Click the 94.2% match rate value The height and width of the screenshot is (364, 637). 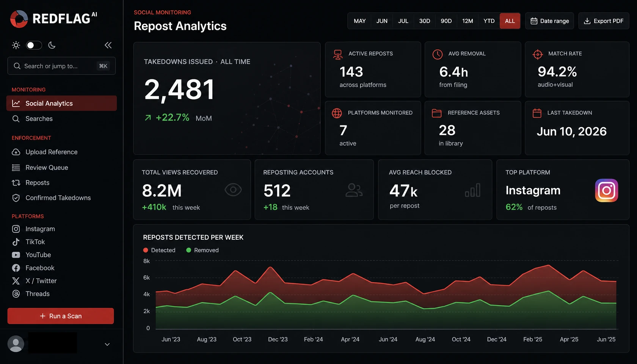(557, 71)
